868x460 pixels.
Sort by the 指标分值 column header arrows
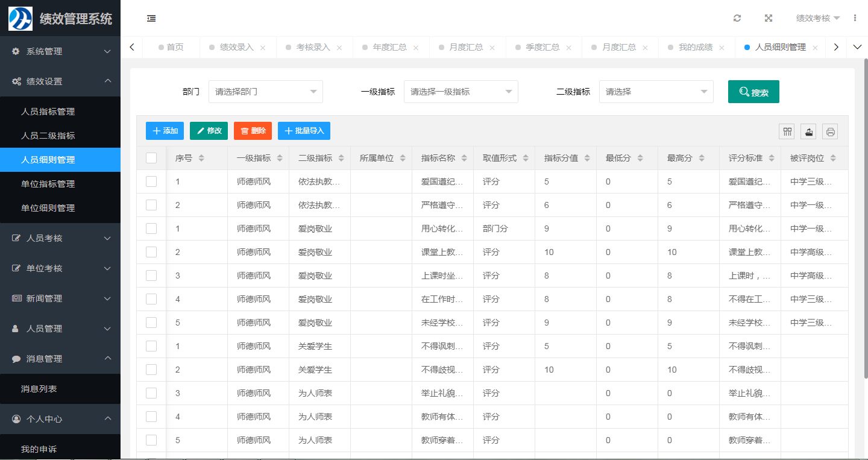[587, 158]
